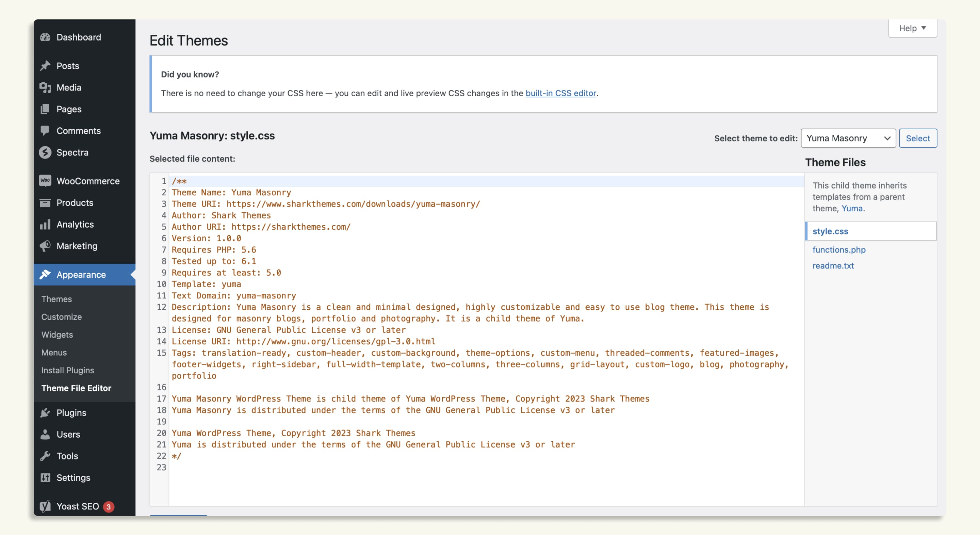Follow the built-in CSS editor link
Image resolution: width=980 pixels, height=535 pixels.
coord(560,93)
